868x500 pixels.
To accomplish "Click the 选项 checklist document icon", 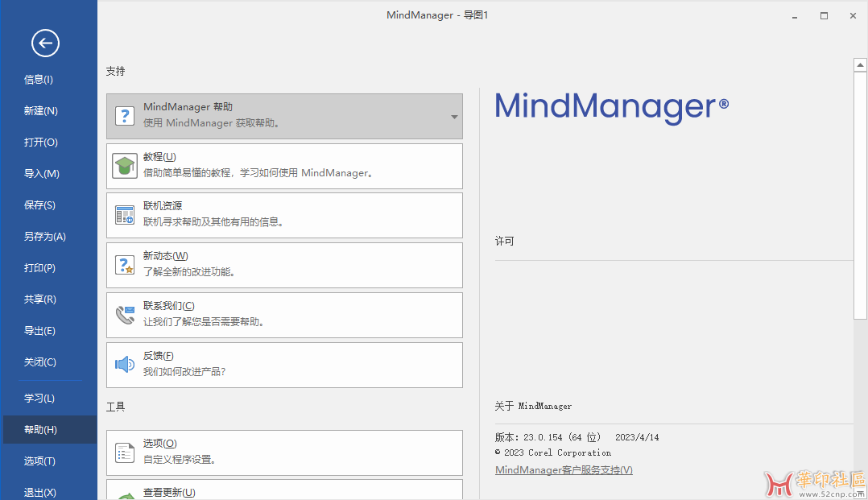I will pos(125,452).
